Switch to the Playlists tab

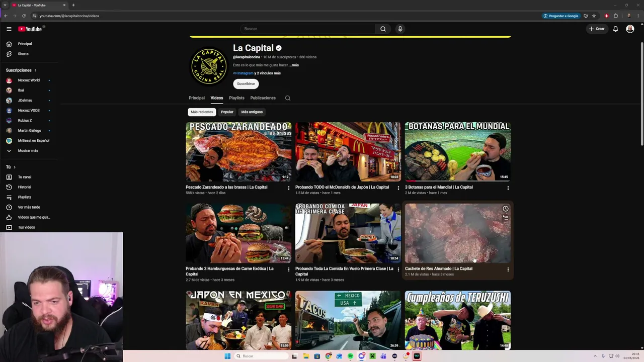tap(236, 98)
